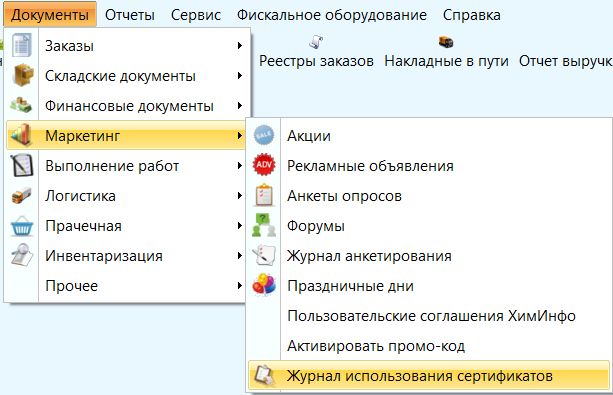Click the Складские документы box icon

pyautogui.click(x=22, y=75)
